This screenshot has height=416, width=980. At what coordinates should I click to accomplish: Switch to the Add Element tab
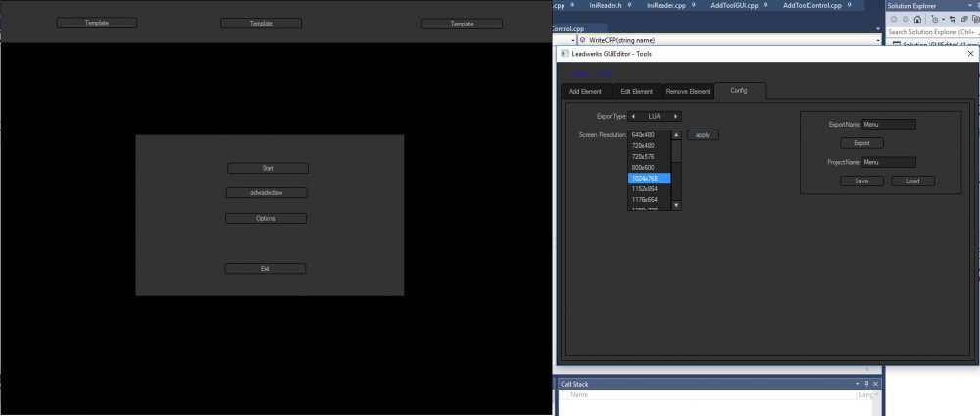[585, 92]
